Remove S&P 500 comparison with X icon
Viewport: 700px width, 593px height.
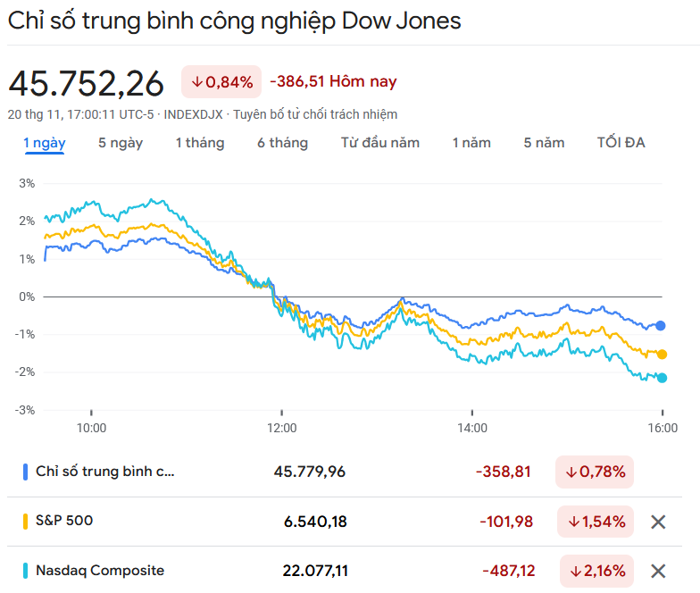pyautogui.click(x=658, y=522)
